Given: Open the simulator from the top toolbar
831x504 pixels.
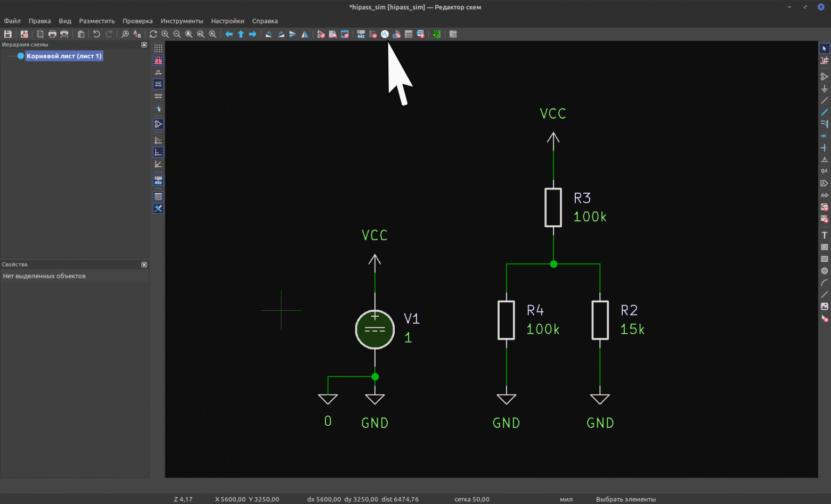Looking at the screenshot, I should click(385, 34).
